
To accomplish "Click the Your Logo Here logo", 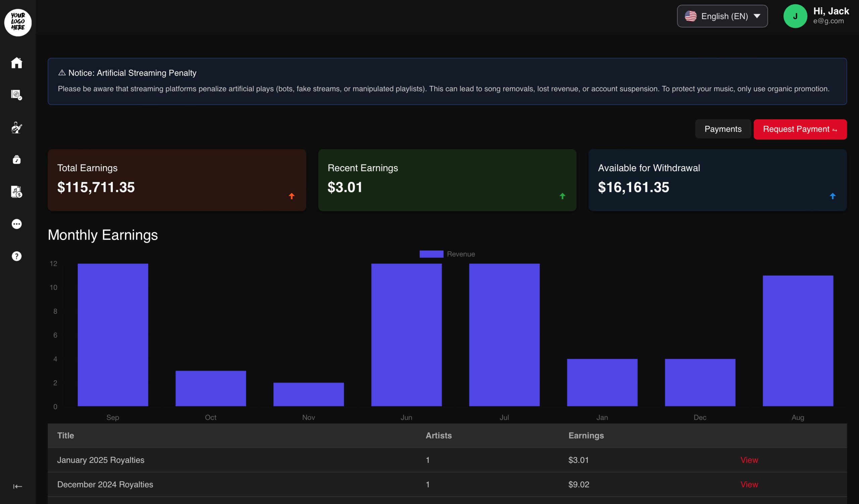I will tap(18, 22).
